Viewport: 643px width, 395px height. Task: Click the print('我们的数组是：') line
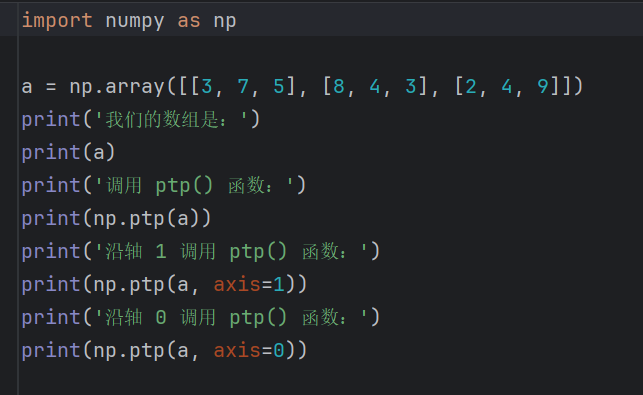(141, 119)
